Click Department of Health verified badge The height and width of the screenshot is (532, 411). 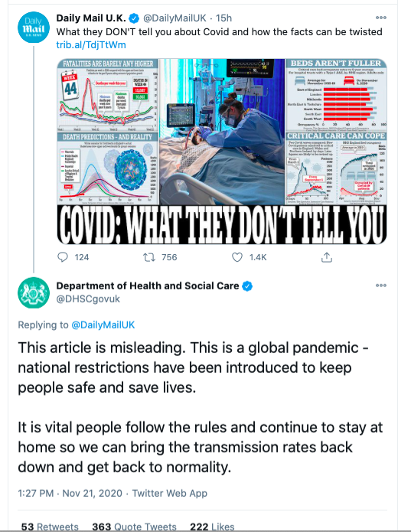[247, 286]
